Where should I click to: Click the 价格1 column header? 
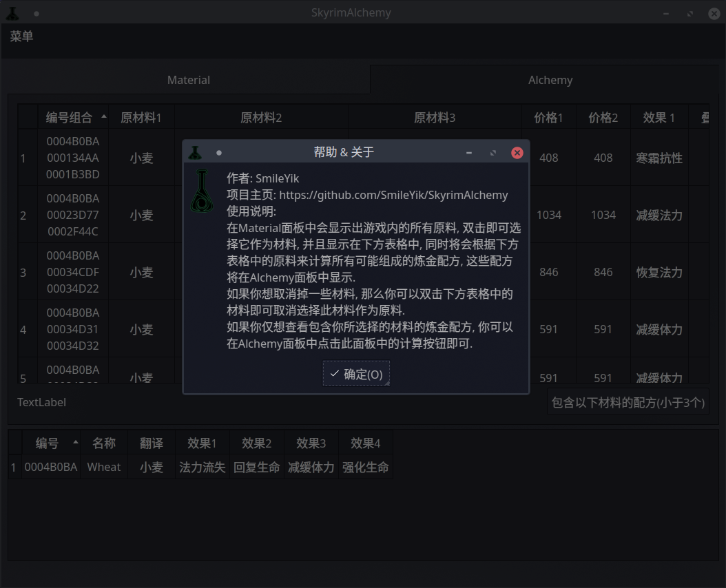[x=549, y=117]
